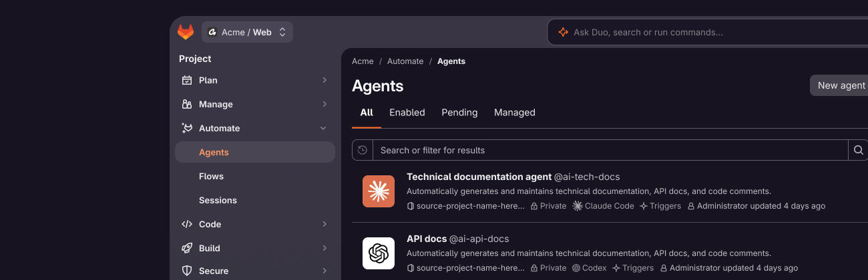This screenshot has height=280, width=868.
Task: Collapse the Automate sidebar section
Action: pyautogui.click(x=254, y=128)
